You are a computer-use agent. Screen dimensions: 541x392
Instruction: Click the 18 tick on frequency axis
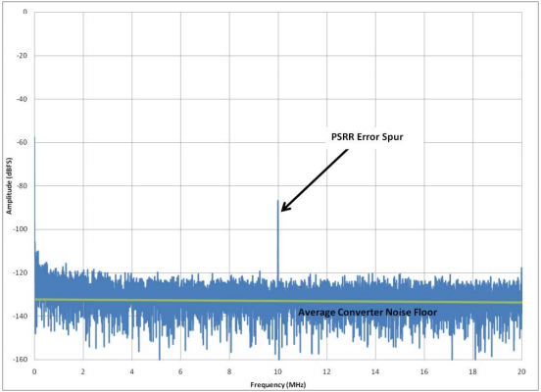tap(472, 371)
